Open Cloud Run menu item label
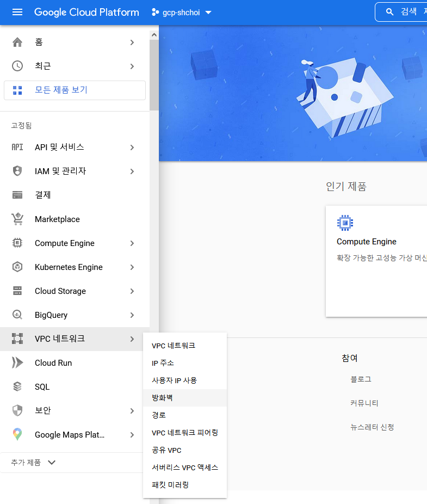 click(x=53, y=363)
